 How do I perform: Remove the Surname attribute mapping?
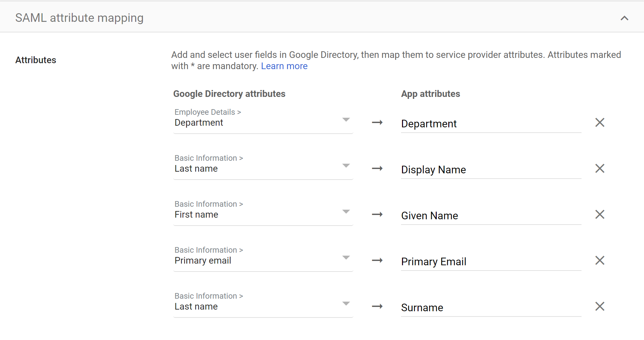point(600,307)
